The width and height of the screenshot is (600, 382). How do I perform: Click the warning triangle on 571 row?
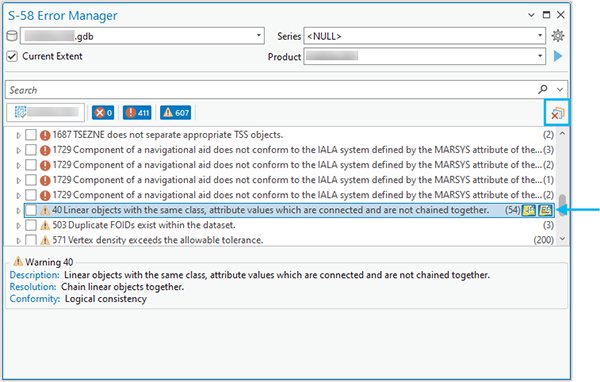[45, 240]
